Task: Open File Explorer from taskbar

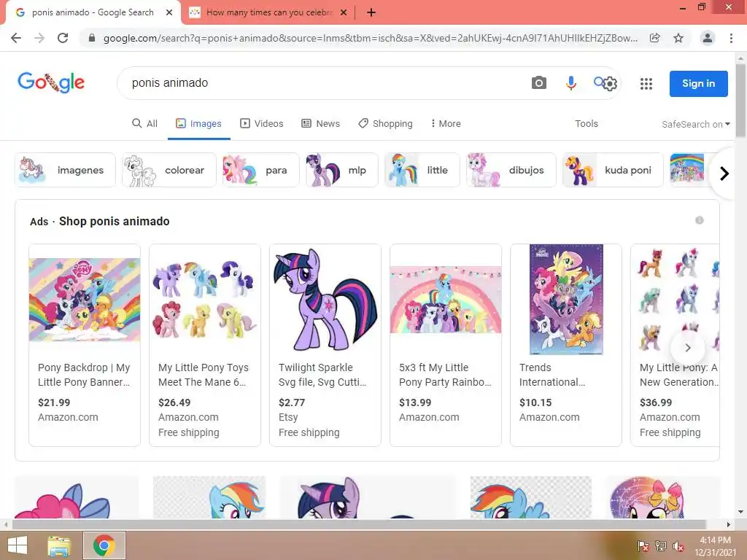Action: tap(60, 545)
